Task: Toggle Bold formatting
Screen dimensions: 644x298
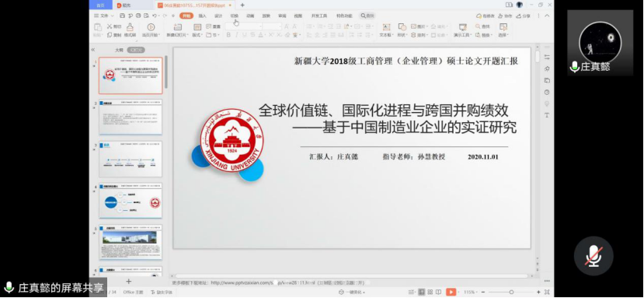Action: (x=228, y=35)
